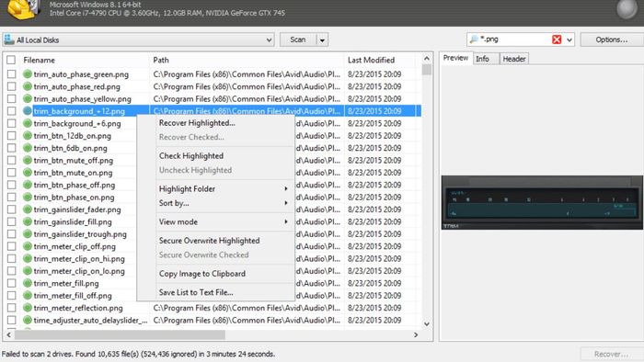
Task: Check the box for trim_auto_phase_yellow.png
Action: point(11,99)
